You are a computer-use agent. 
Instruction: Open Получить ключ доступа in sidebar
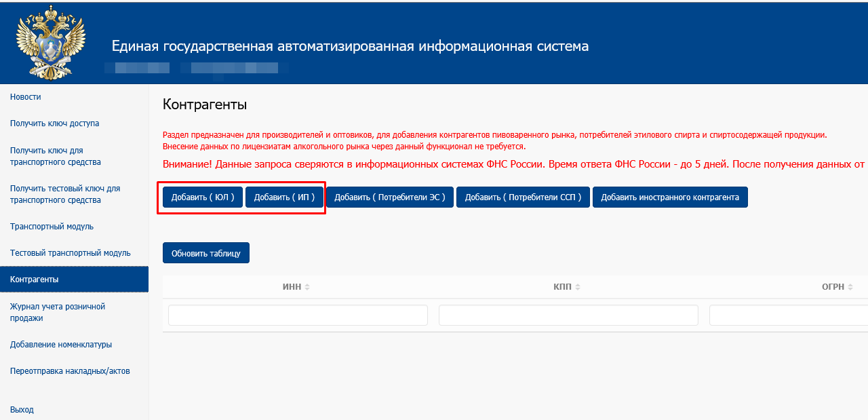[x=54, y=123]
